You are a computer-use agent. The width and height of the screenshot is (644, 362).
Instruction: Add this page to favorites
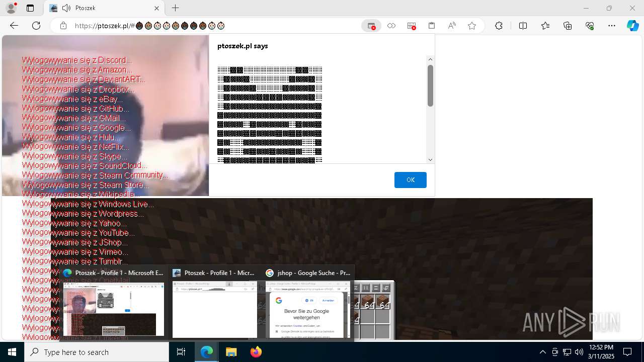click(x=472, y=26)
